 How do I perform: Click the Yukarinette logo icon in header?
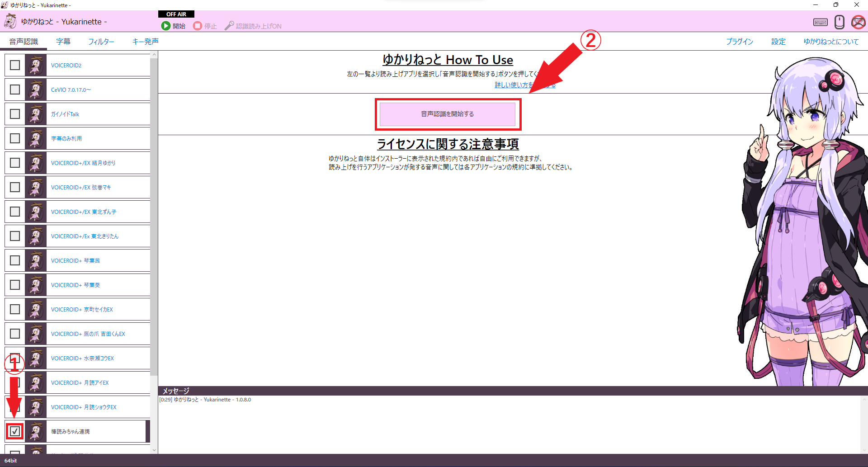click(x=10, y=21)
